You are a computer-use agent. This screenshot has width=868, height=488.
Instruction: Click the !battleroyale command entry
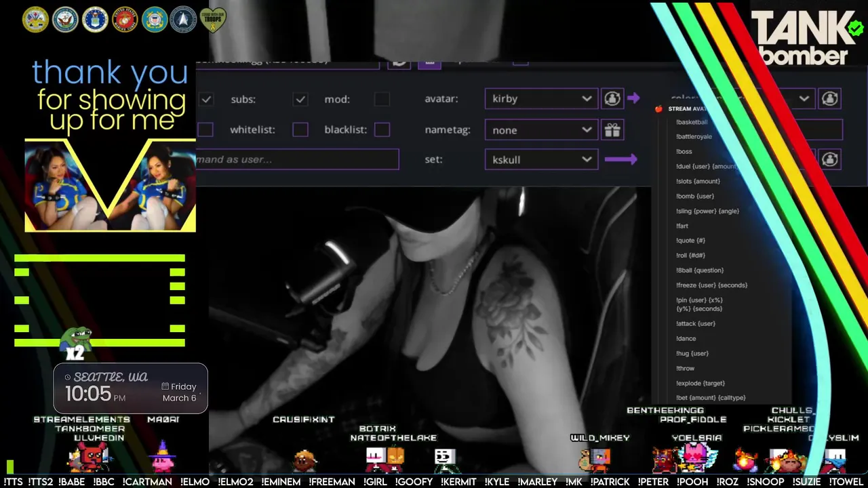(x=694, y=136)
